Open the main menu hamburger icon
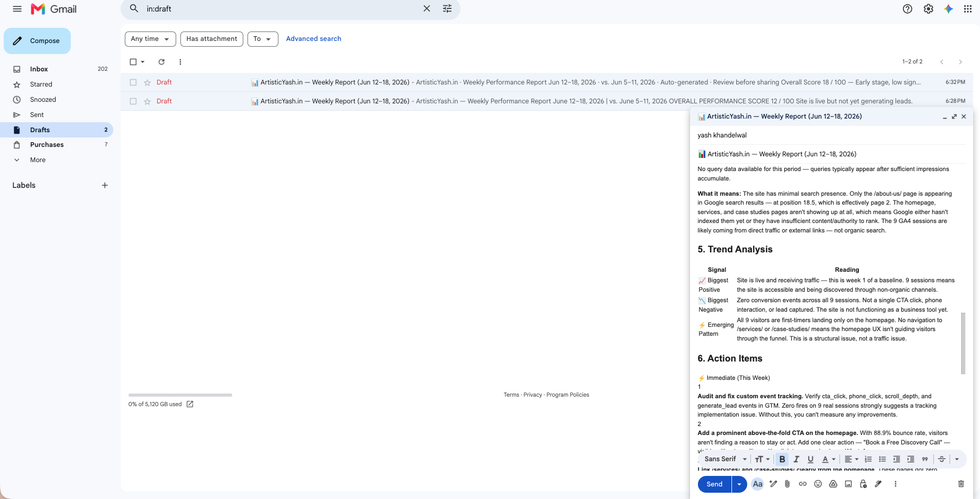This screenshot has width=980, height=499. 17,9
